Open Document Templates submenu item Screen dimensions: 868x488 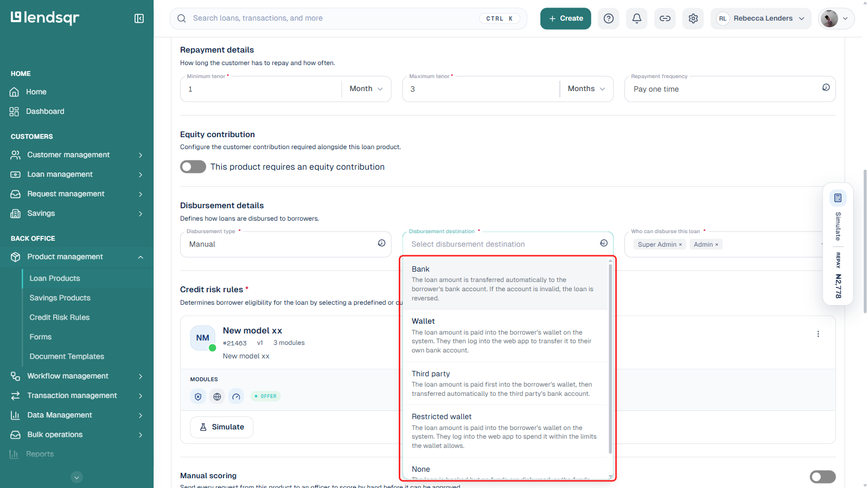coord(67,357)
